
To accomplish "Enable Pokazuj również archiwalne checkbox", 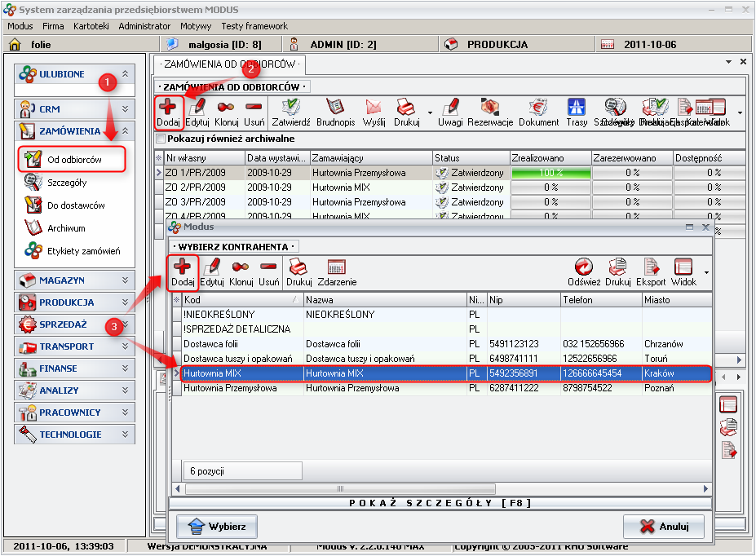I will point(160,139).
